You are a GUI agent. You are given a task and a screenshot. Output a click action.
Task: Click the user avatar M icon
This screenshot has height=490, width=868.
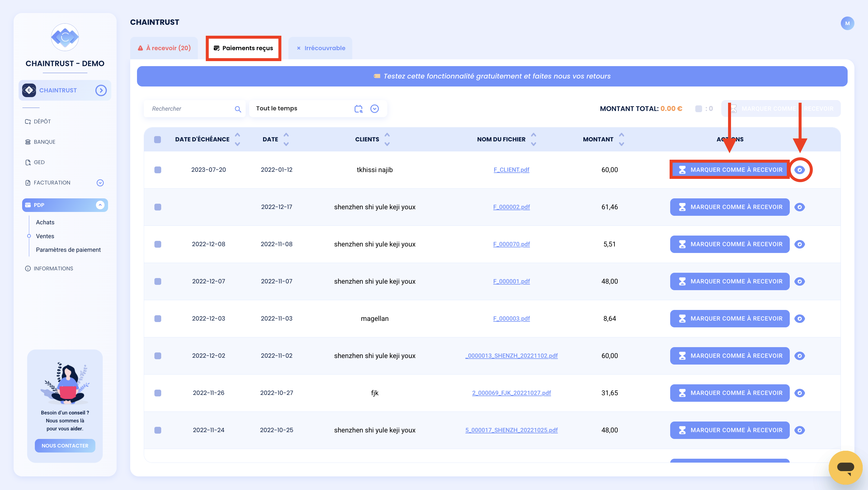[847, 24]
